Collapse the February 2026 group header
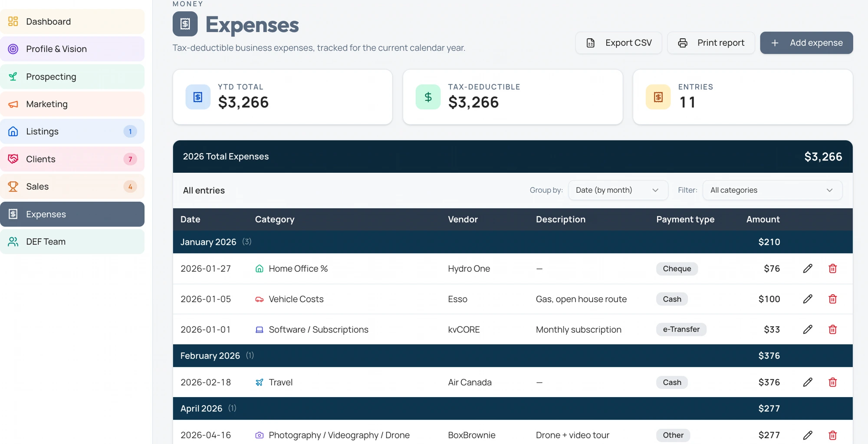Image resolution: width=868 pixels, height=444 pixels. (x=513, y=355)
